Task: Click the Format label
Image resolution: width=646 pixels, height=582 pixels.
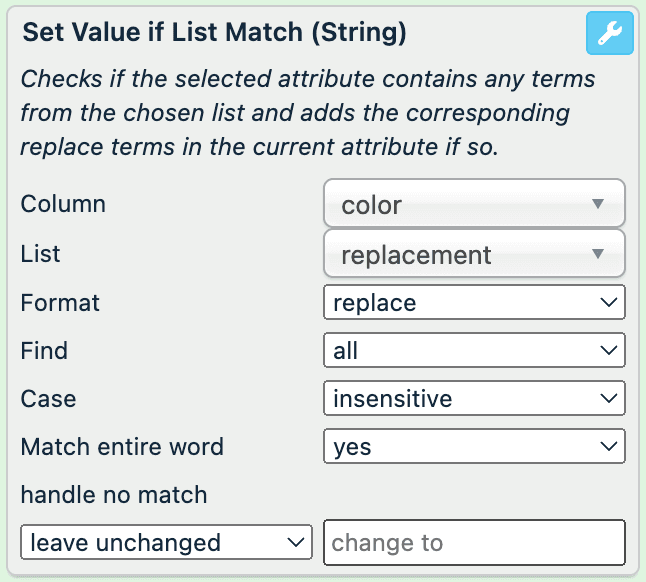Action: [x=60, y=302]
